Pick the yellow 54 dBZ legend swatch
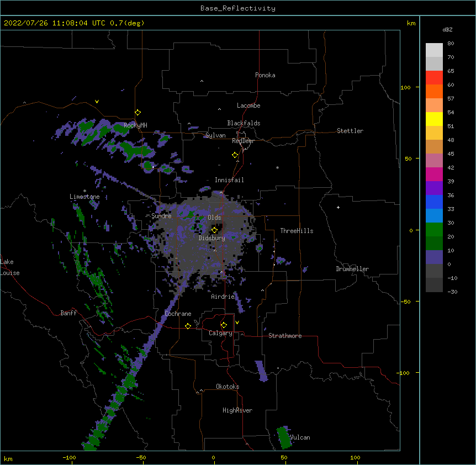 (x=434, y=119)
